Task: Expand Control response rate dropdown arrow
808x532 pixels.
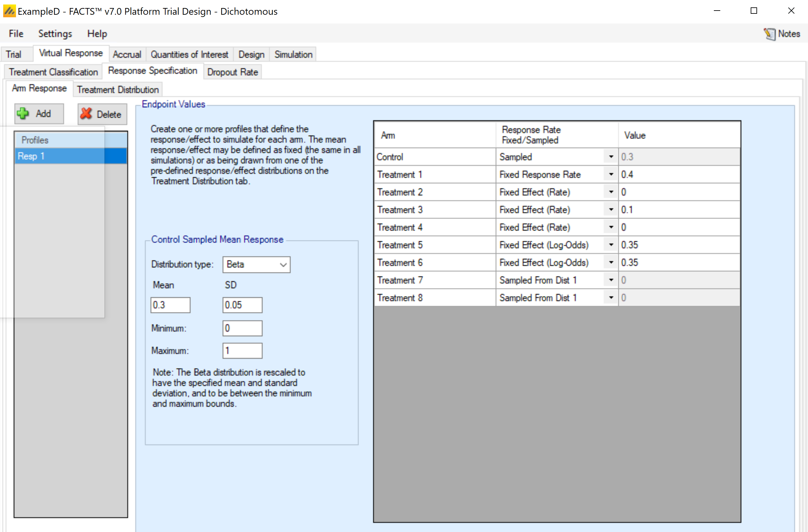Action: [x=611, y=157]
